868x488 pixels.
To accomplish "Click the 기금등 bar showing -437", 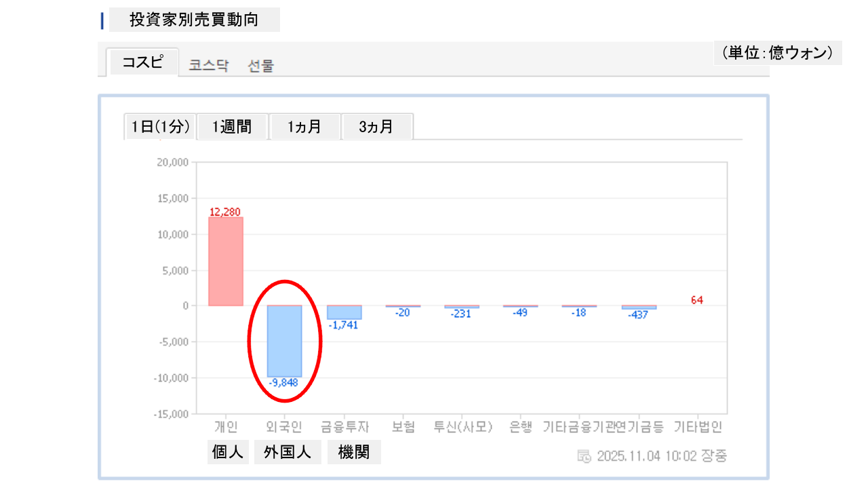I will pos(639,308).
